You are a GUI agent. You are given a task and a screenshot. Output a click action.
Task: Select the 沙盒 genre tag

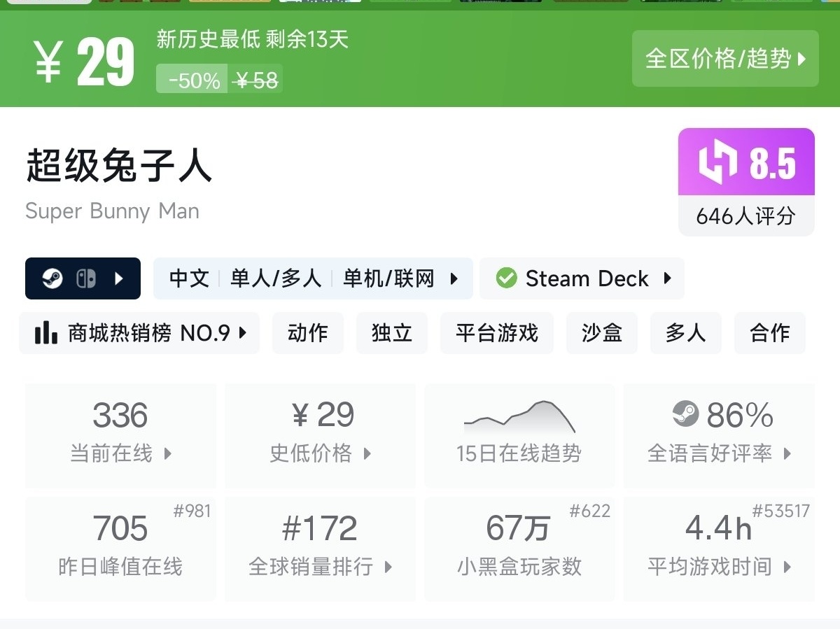point(601,333)
